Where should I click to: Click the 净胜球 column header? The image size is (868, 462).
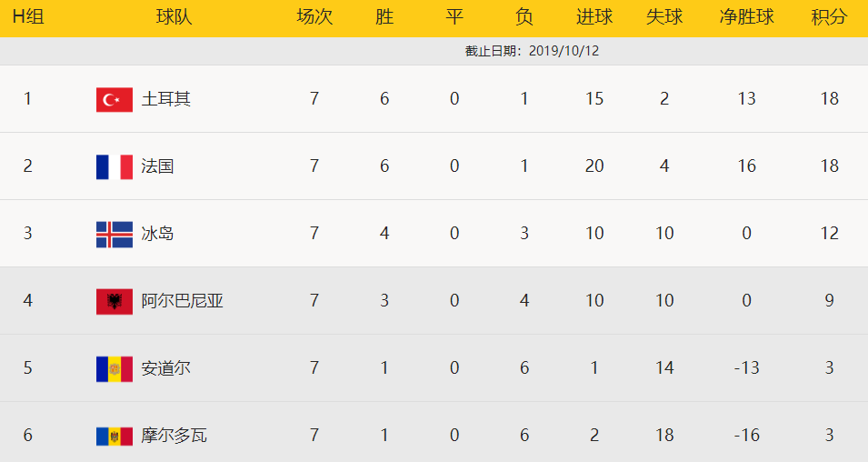pos(746,17)
